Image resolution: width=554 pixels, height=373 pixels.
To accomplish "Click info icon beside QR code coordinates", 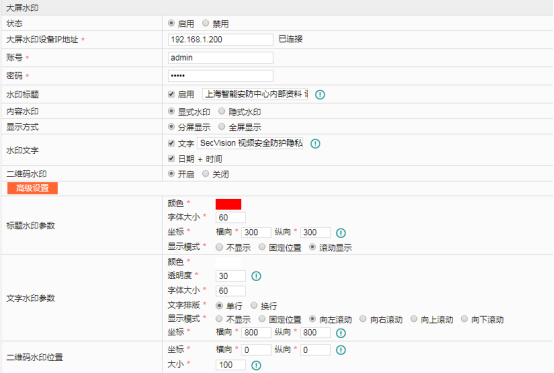I will (x=341, y=350).
